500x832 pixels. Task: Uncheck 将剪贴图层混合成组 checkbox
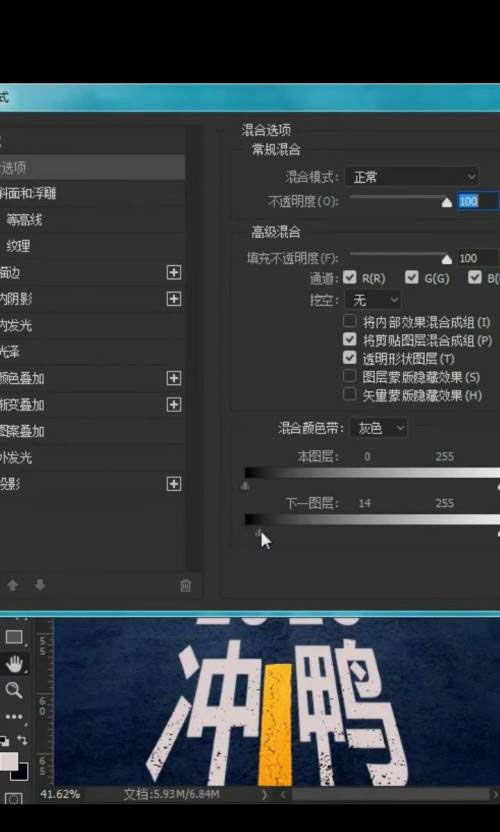tap(349, 340)
